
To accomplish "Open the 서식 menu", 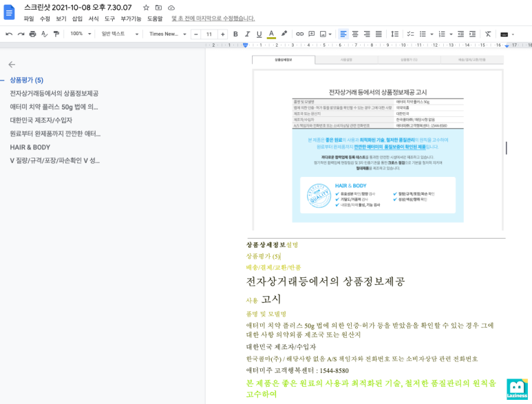I will (94, 19).
